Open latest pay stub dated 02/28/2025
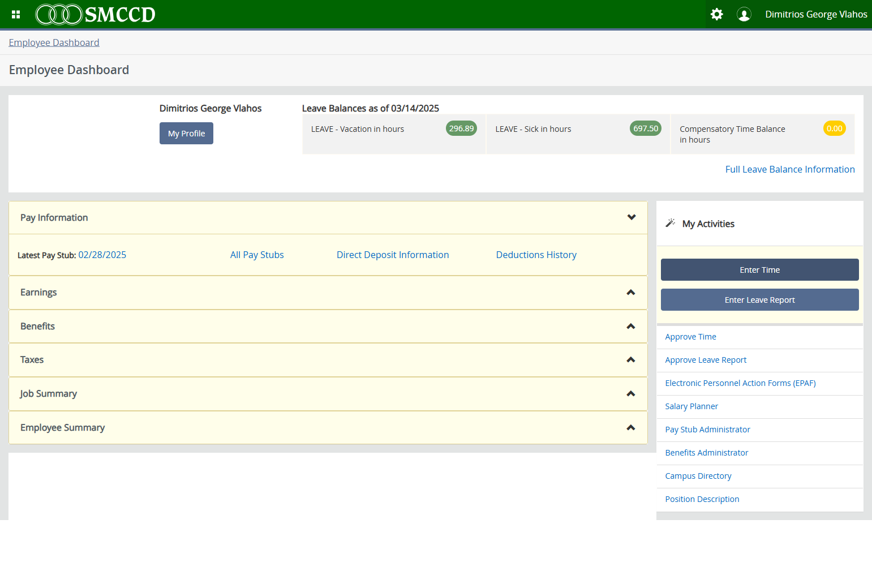 102,255
